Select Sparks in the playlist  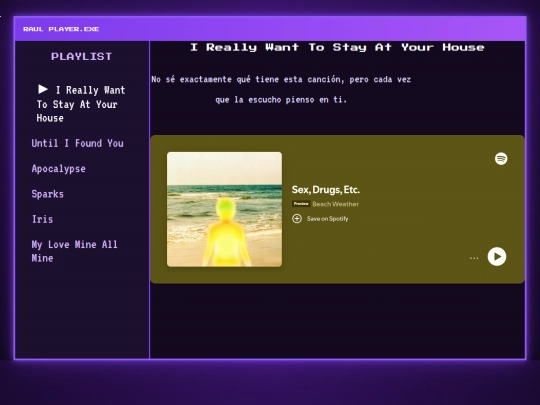coord(48,194)
